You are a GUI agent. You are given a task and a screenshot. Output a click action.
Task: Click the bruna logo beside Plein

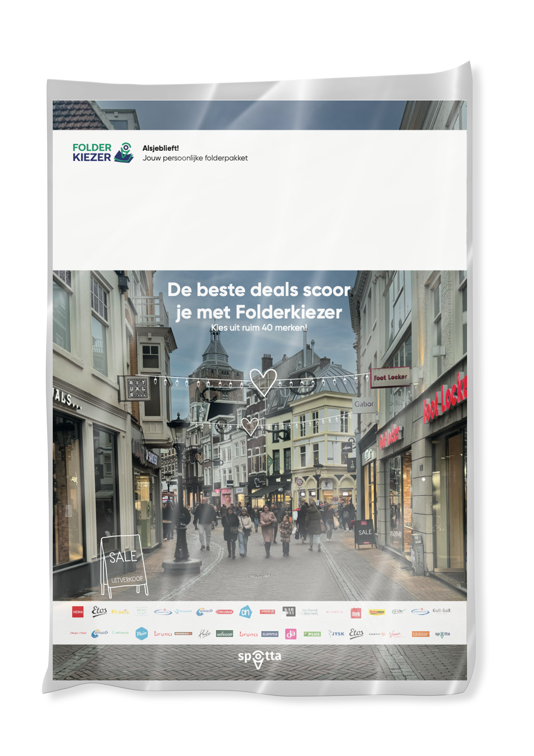163,634
